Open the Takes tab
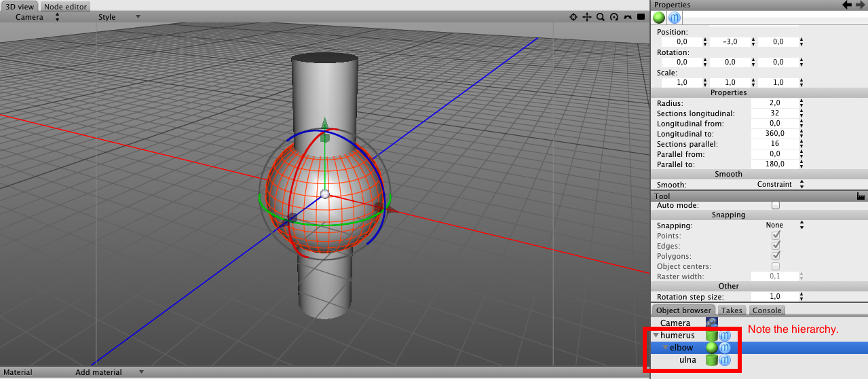Viewport: 868px width, 379px height. tap(731, 310)
